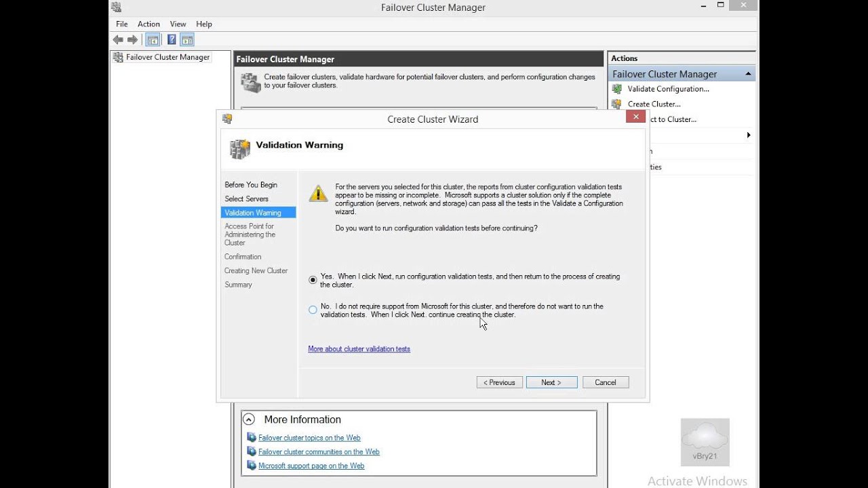868x488 pixels.
Task: Expand the submenu arrow in Actions pane
Action: tap(749, 135)
